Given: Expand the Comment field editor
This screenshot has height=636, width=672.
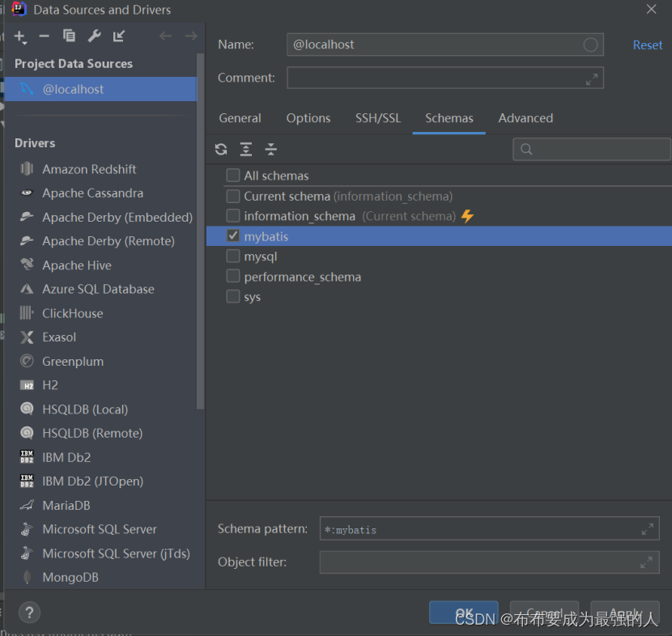Looking at the screenshot, I should pos(592,79).
